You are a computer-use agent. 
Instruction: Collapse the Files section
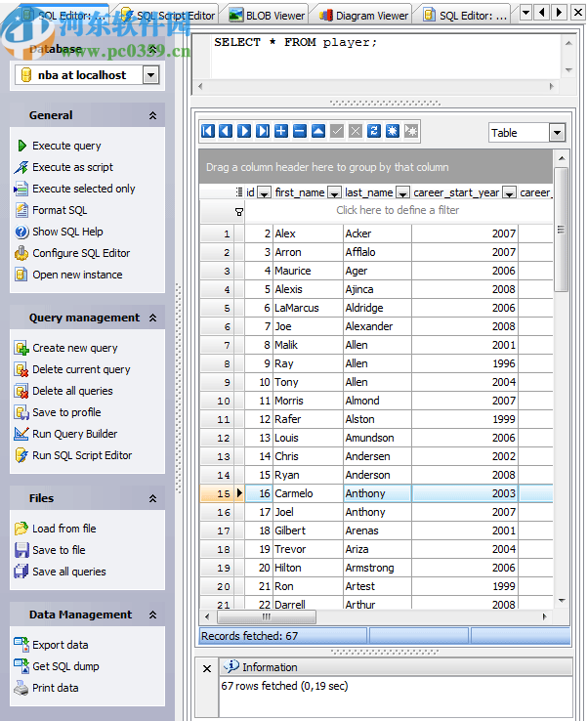pyautogui.click(x=152, y=498)
